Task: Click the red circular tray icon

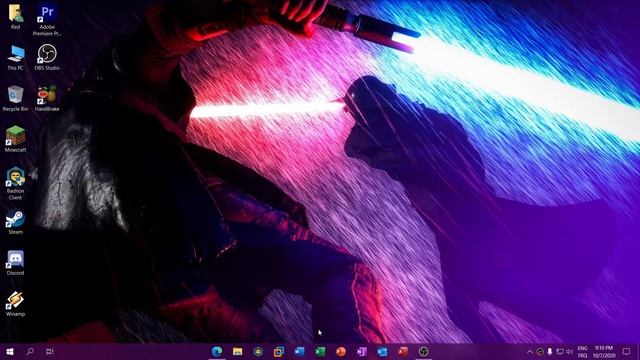Action: (x=540, y=351)
